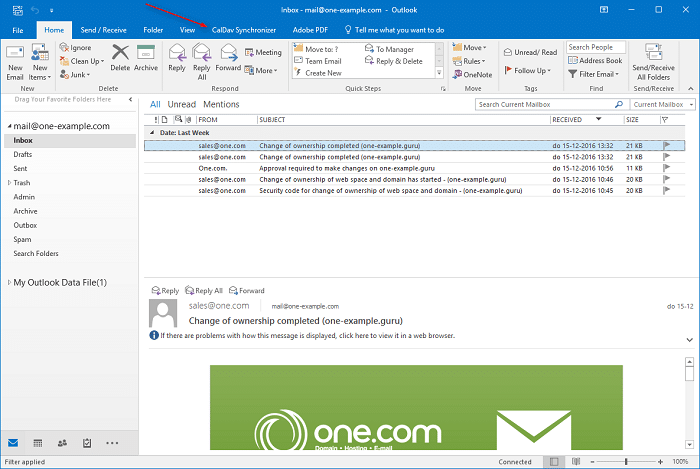The height and width of the screenshot is (469, 700).
Task: Expand My Outlook Data File(1)
Action: coord(9,283)
